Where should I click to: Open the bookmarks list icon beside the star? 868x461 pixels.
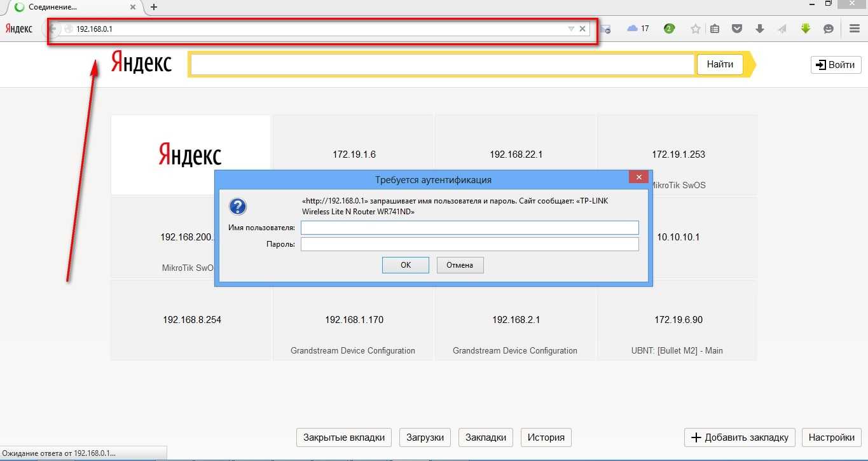pos(715,29)
